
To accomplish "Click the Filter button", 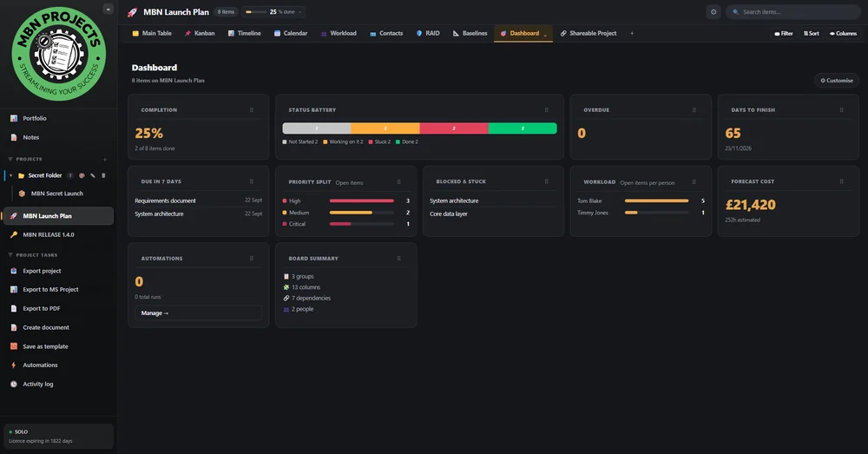I will pyautogui.click(x=783, y=33).
